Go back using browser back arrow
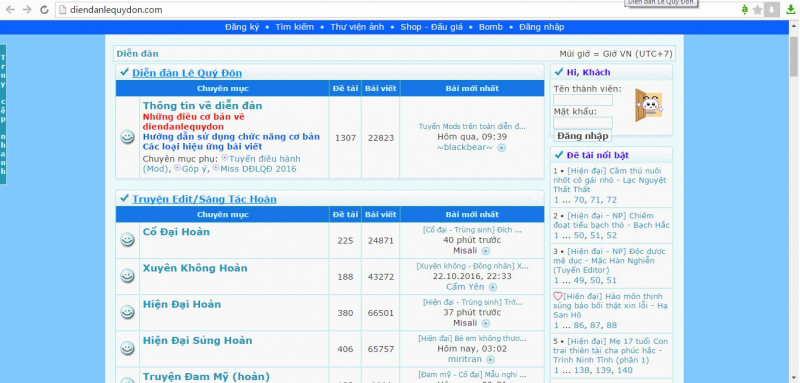The height and width of the screenshot is (383, 800). tap(10, 10)
